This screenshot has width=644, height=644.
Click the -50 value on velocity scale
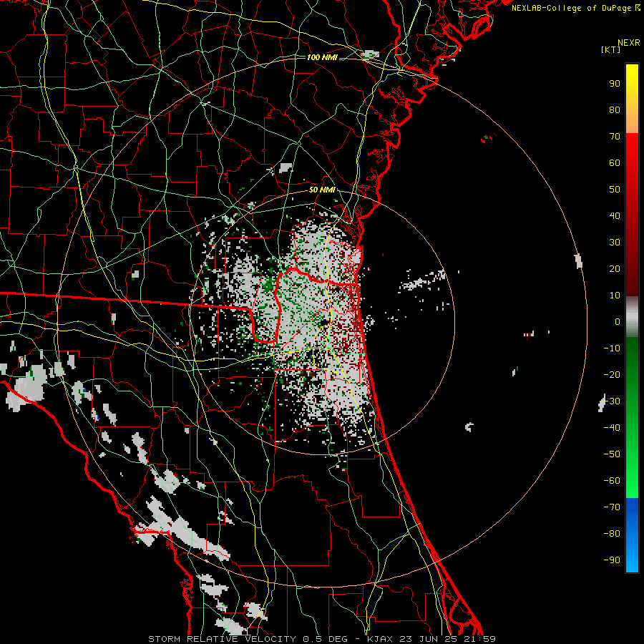612,454
